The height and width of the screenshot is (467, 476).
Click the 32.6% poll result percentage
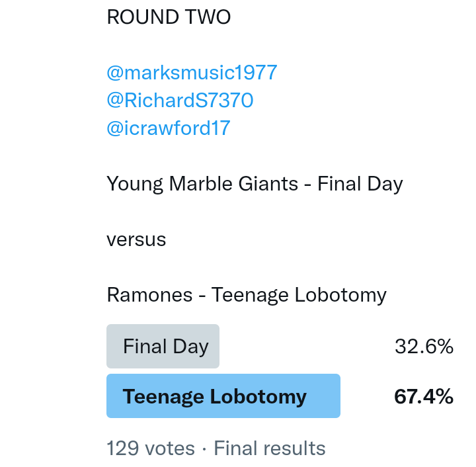click(424, 347)
